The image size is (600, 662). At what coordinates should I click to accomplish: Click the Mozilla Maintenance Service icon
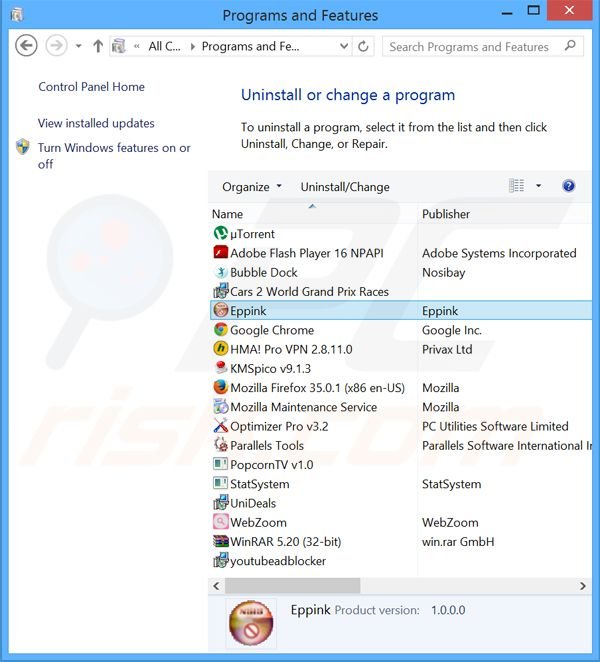pyautogui.click(x=220, y=407)
